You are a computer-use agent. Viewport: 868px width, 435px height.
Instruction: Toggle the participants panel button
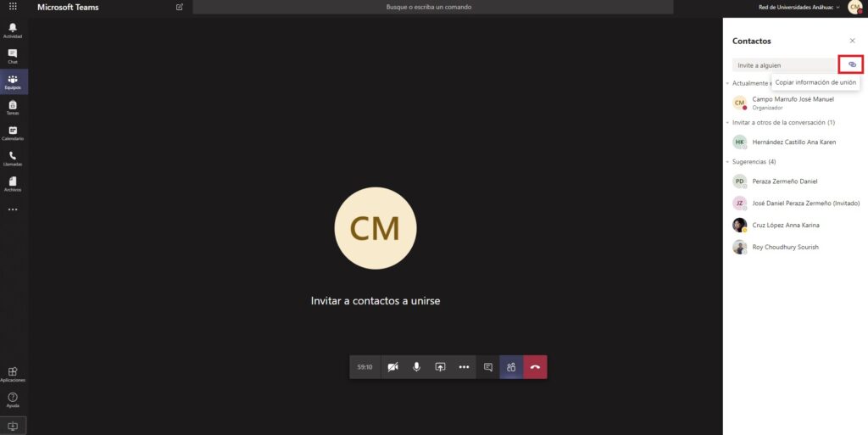[x=511, y=367]
